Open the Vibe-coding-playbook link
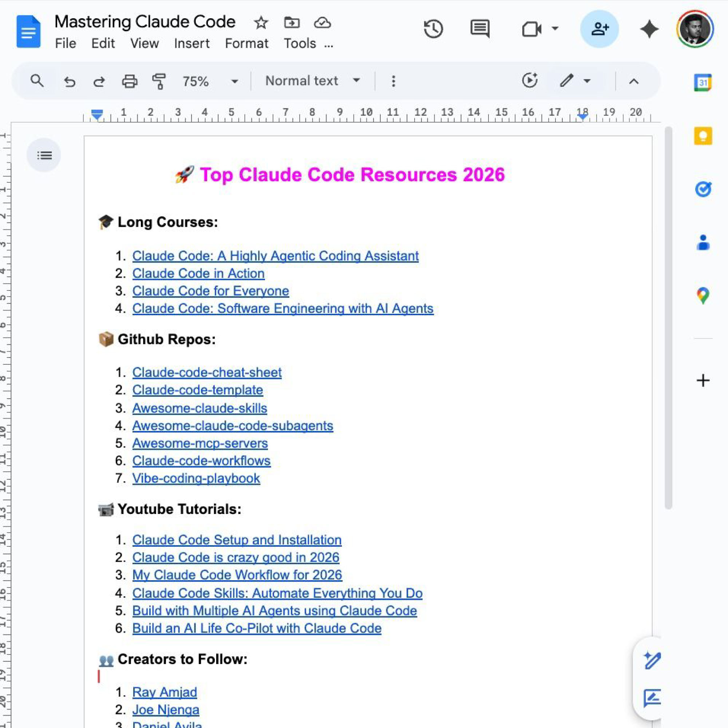This screenshot has width=728, height=728. (x=196, y=479)
